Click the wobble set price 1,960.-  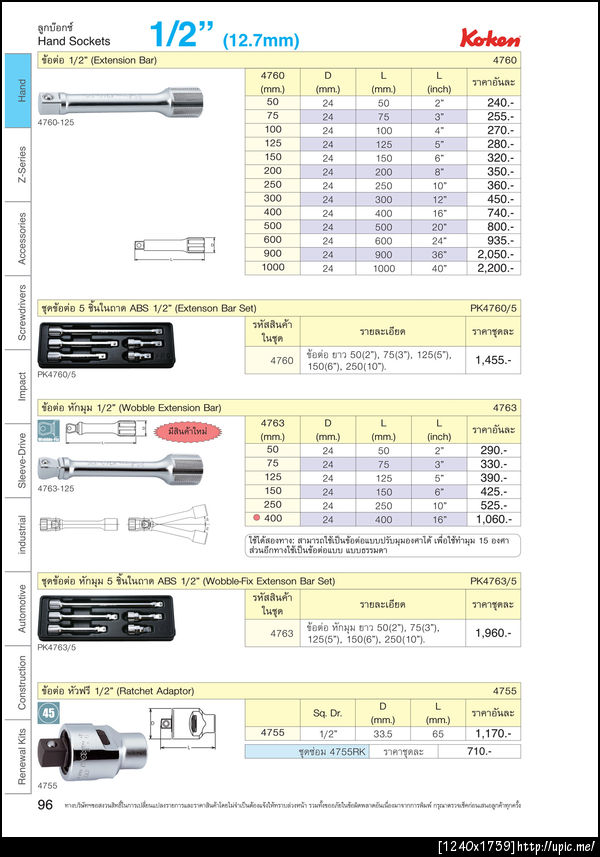tap(493, 633)
